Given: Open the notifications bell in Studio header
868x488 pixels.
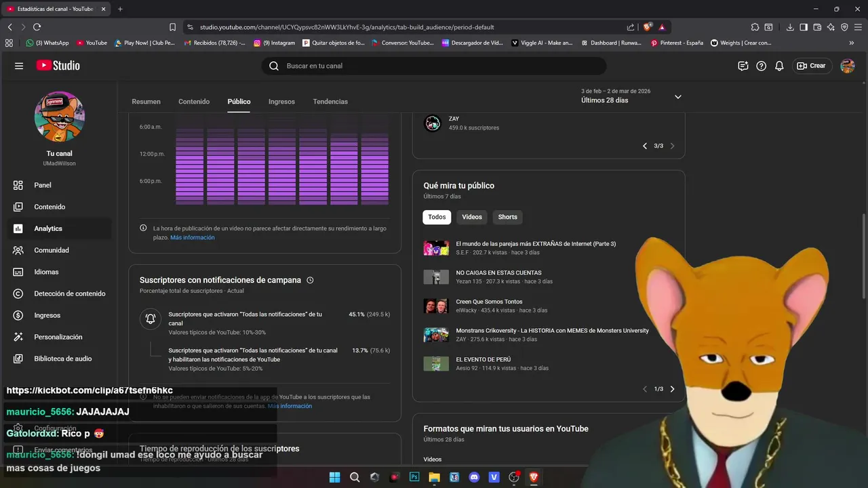Looking at the screenshot, I should pos(779,66).
